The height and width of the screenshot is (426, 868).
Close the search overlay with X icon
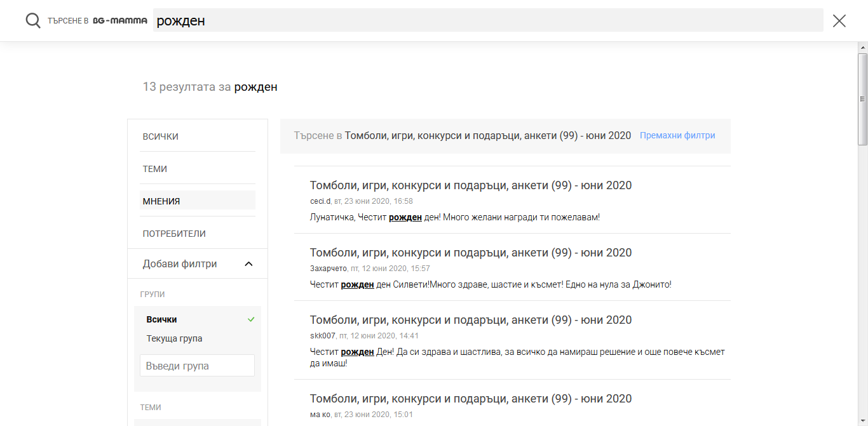(839, 21)
